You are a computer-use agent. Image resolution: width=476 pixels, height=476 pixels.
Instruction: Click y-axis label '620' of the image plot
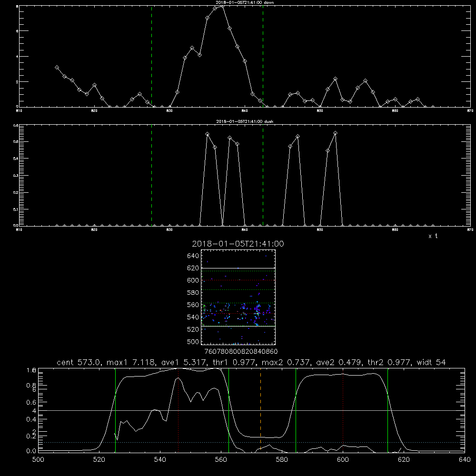click(x=193, y=268)
